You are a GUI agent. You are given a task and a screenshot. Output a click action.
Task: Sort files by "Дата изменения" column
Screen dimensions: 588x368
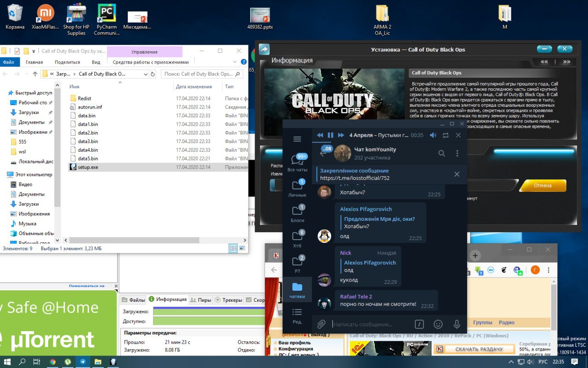tap(194, 86)
